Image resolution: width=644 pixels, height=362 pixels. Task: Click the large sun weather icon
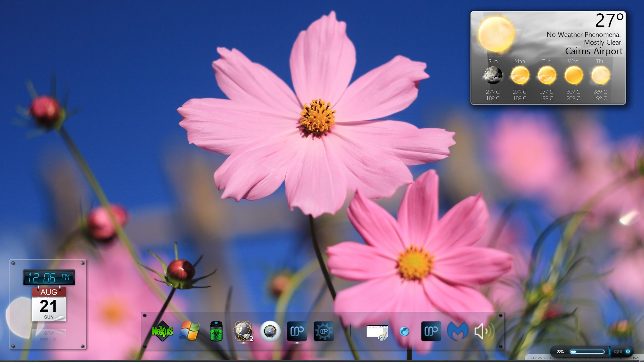pyautogui.click(x=496, y=34)
